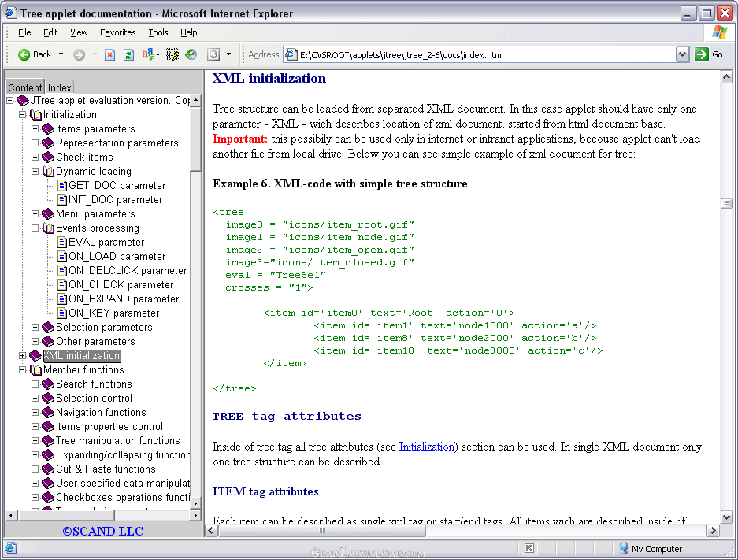Switch to the Content tab
738x560 pixels.
pyautogui.click(x=24, y=87)
